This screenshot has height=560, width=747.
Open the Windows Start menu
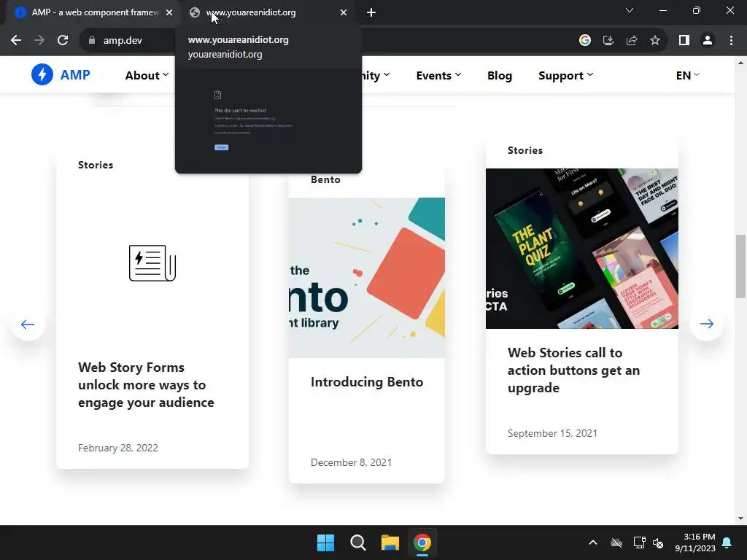(x=326, y=542)
